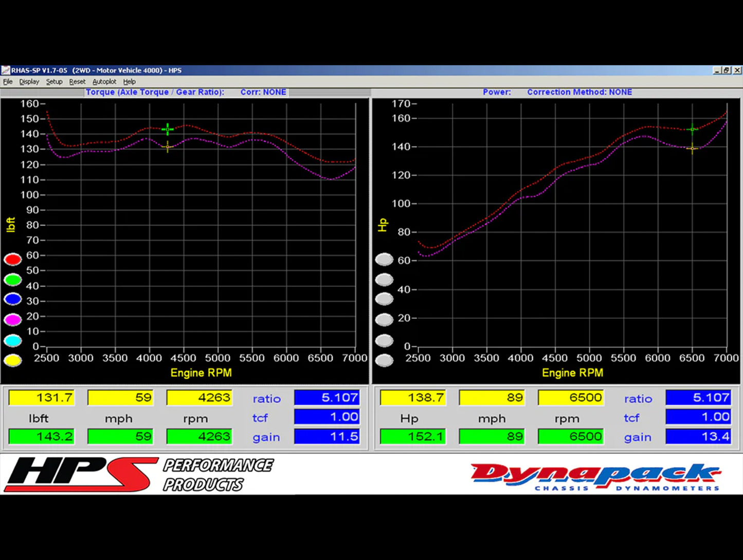Screen dimensions: 743x560
Task: Open the Setup menu
Action: click(54, 82)
